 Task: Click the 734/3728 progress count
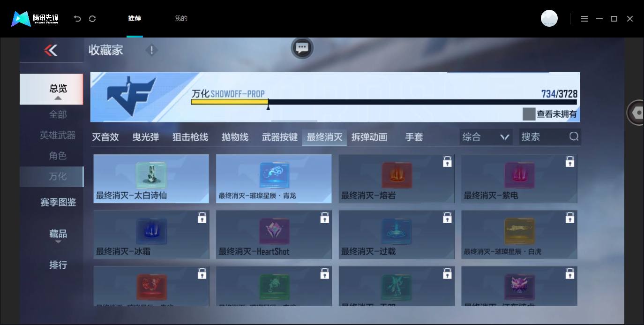tap(559, 94)
